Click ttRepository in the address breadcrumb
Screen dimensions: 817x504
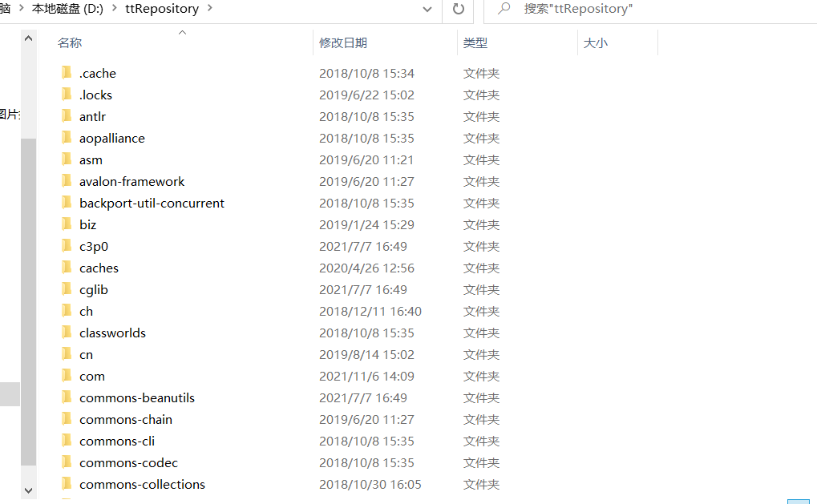tap(162, 8)
